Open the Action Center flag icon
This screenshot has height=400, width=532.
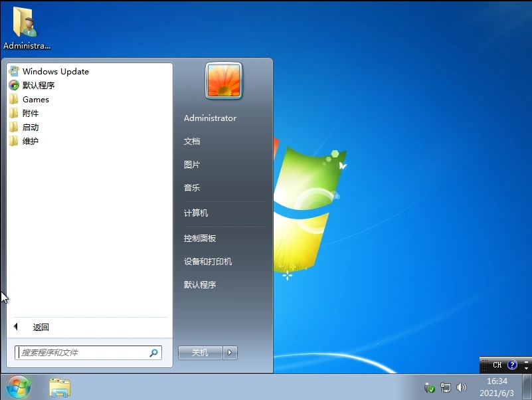[430, 387]
